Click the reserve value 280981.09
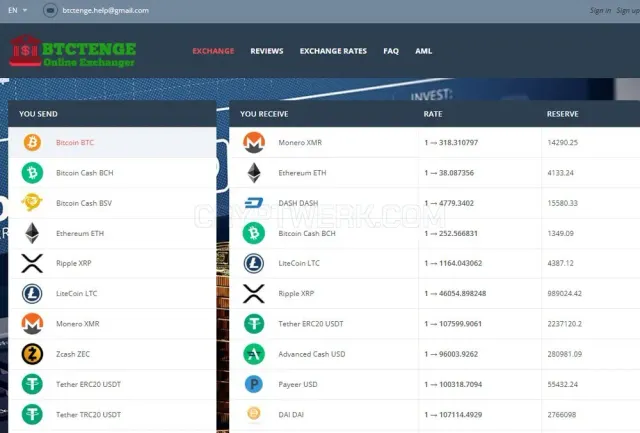 564,354
